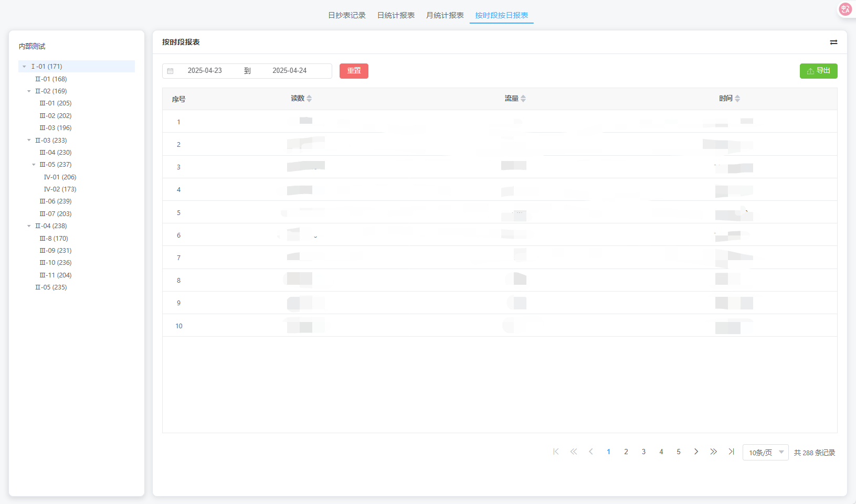Open the 月统计报表 tab

445,15
